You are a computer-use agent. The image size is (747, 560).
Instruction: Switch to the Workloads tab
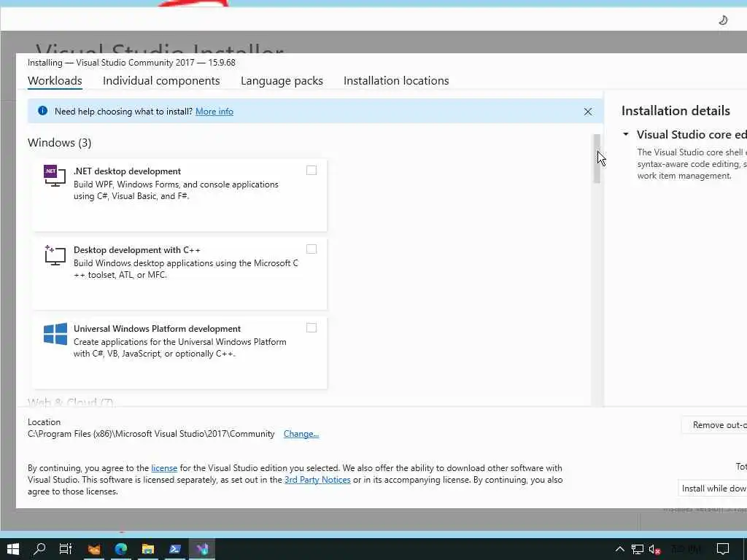[55, 80]
